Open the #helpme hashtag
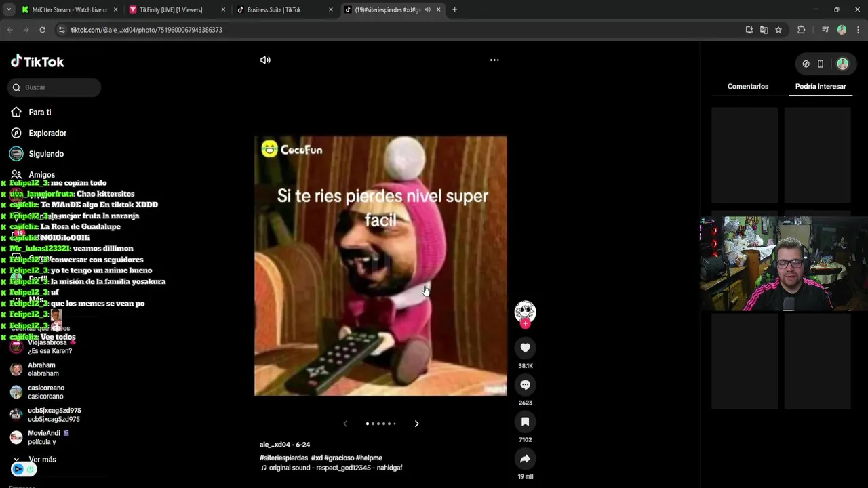 pyautogui.click(x=369, y=458)
